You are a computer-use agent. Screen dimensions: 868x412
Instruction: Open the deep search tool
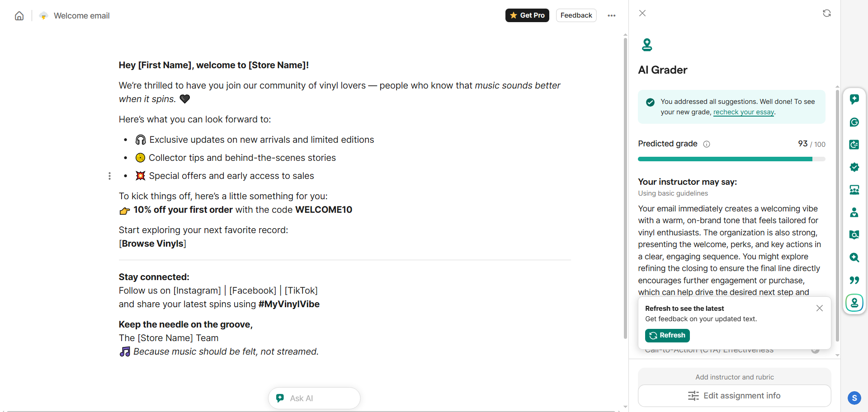coord(854,257)
